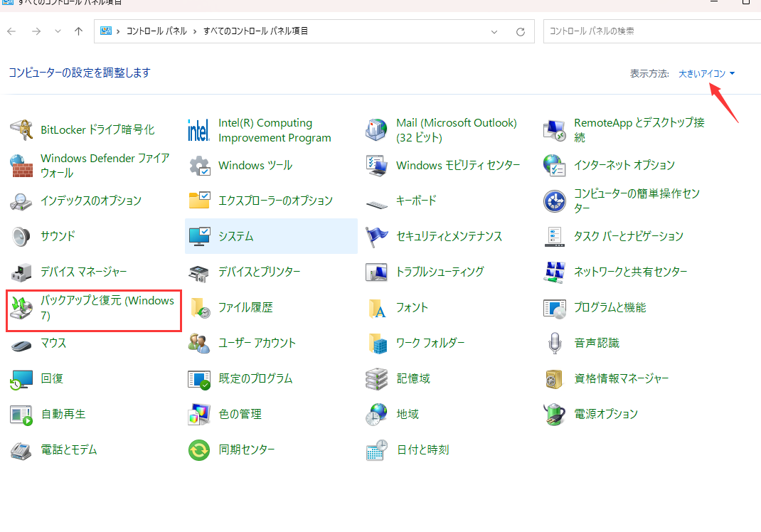
Task: Open デバイス マネージャー icon
Action: coord(21,272)
